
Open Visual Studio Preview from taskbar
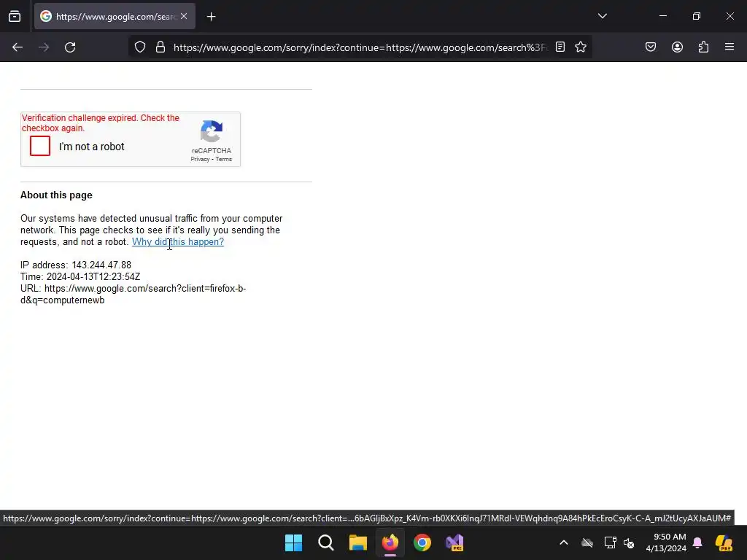pyautogui.click(x=454, y=542)
